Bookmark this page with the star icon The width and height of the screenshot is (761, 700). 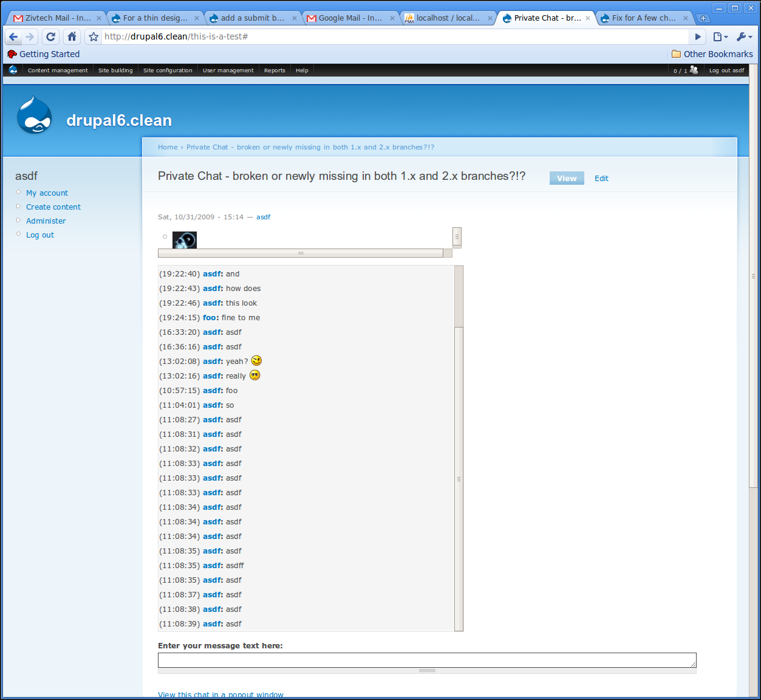(94, 36)
